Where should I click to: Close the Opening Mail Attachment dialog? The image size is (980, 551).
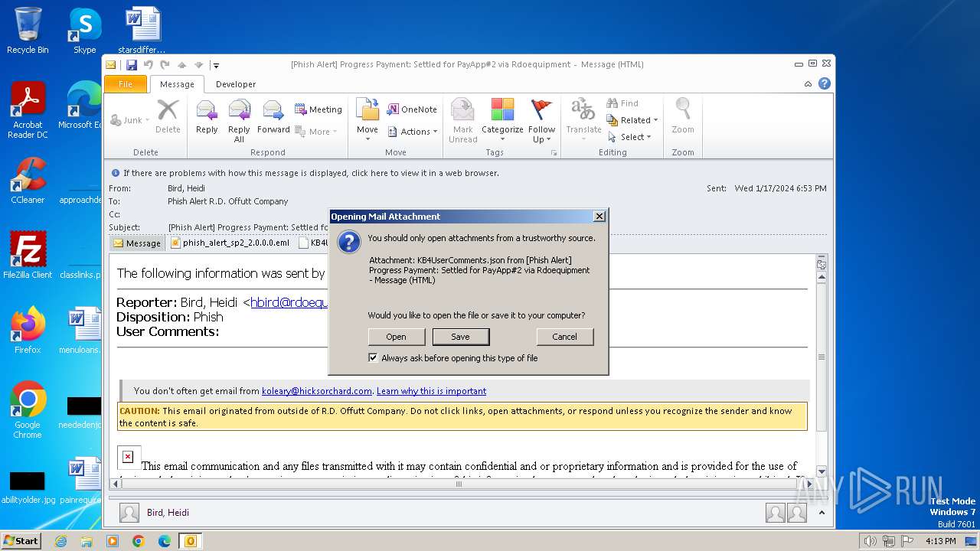[599, 217]
